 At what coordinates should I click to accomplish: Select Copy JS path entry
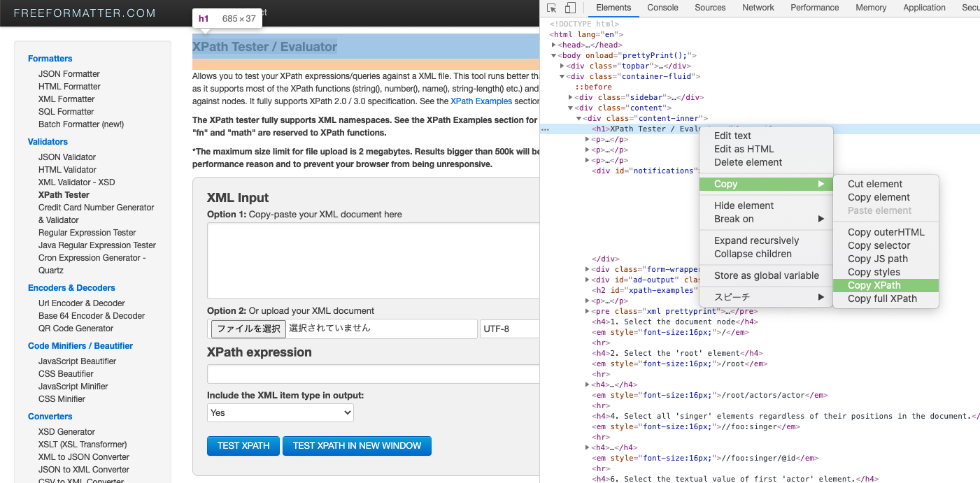pyautogui.click(x=886, y=259)
